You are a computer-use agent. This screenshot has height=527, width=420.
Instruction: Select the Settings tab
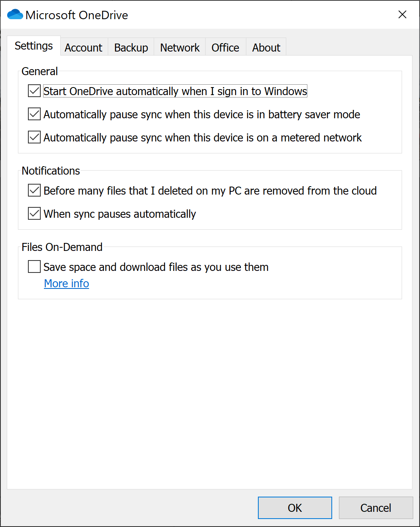click(34, 46)
